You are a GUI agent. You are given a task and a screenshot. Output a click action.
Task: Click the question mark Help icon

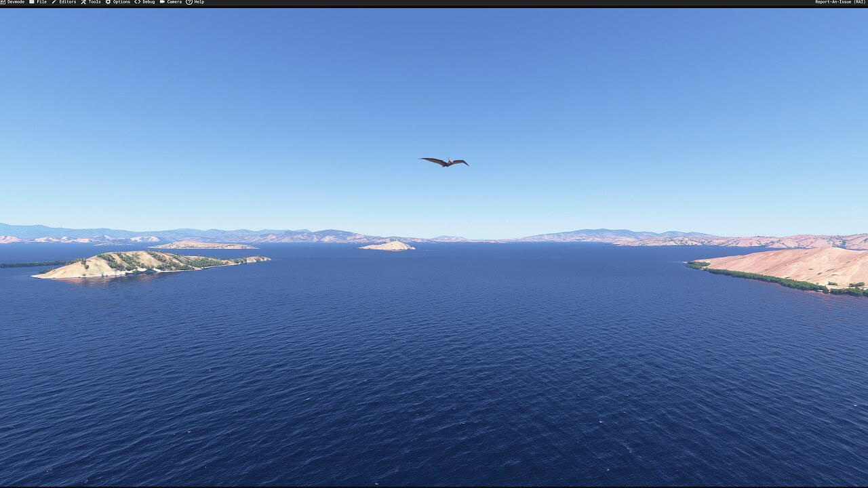(189, 2)
